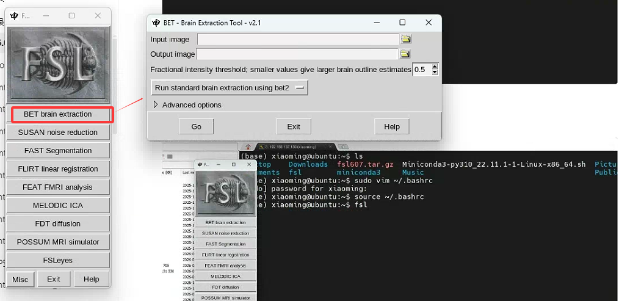Decrease the fractional intensity threshold value
Screen dimensions: 644x301
435,72
